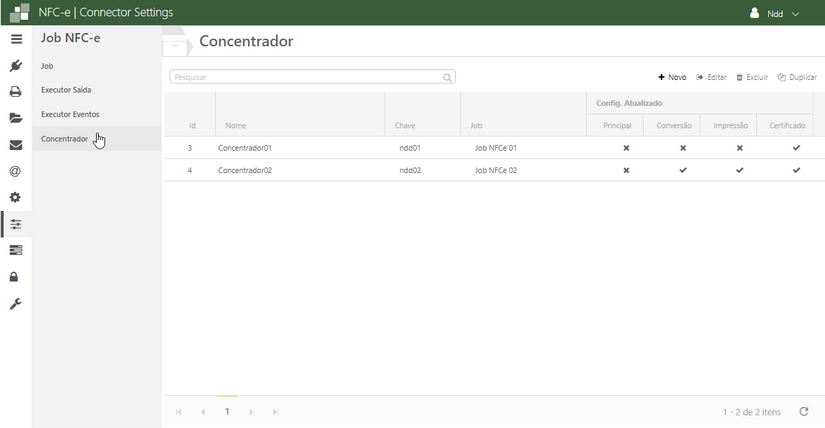The height and width of the screenshot is (428, 825).
Task: Select Executor Saída in Job NFC-e menu
Action: [66, 90]
